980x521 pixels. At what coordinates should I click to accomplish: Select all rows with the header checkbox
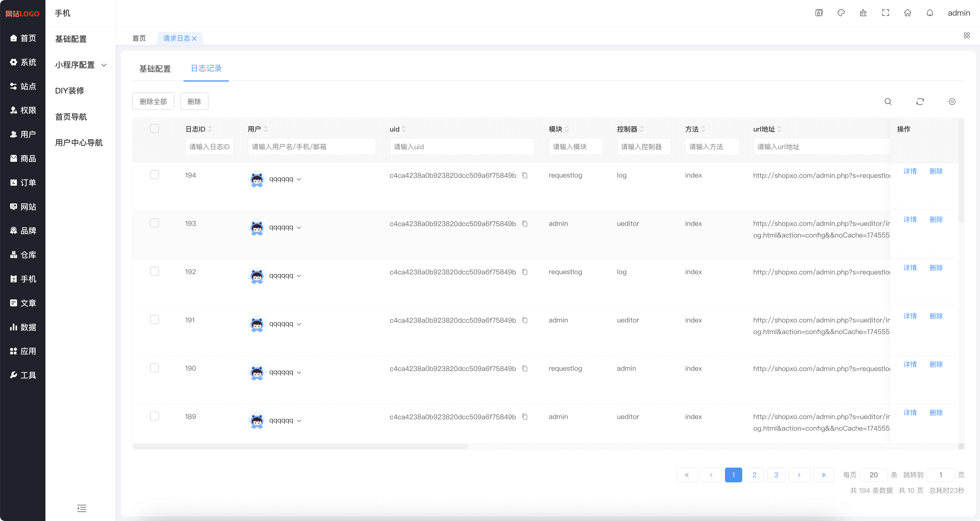click(155, 129)
